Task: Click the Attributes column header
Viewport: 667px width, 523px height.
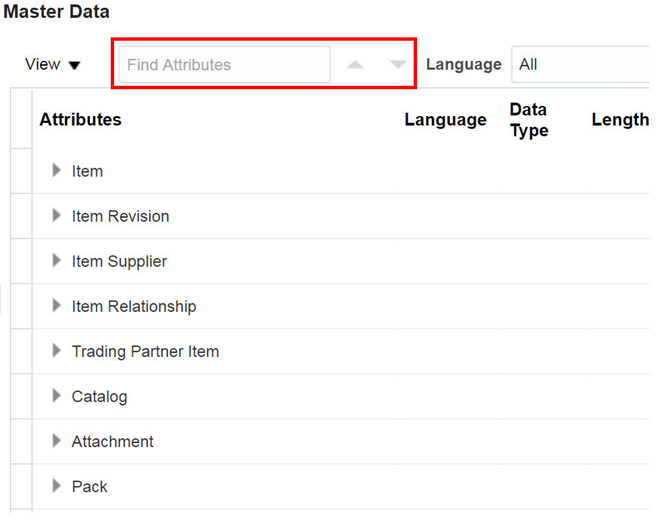Action: 81,120
